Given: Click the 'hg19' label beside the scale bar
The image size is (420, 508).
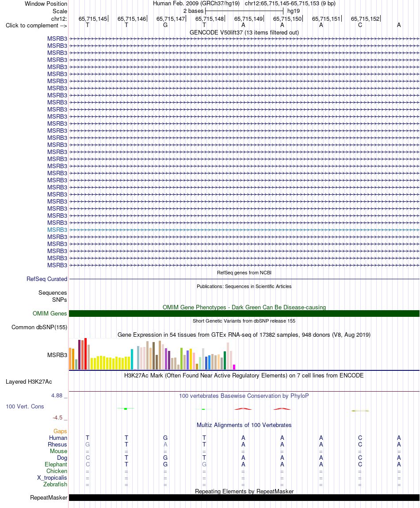Looking at the screenshot, I should coord(294,11).
